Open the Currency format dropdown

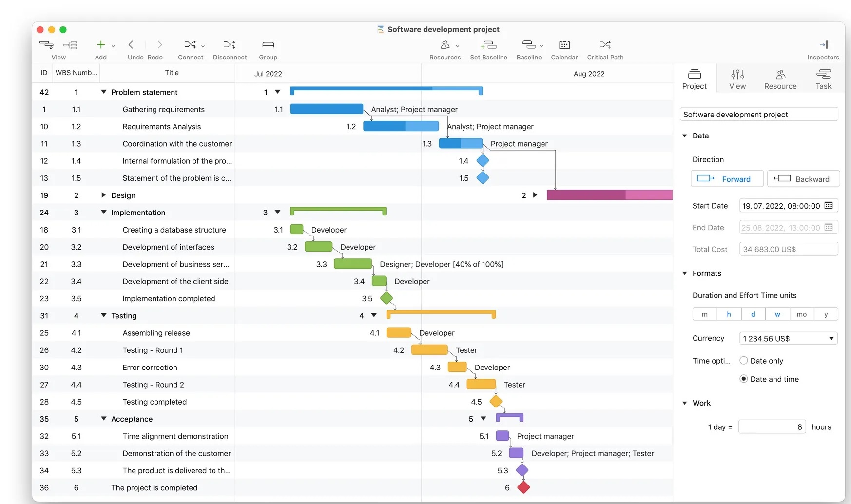click(788, 339)
